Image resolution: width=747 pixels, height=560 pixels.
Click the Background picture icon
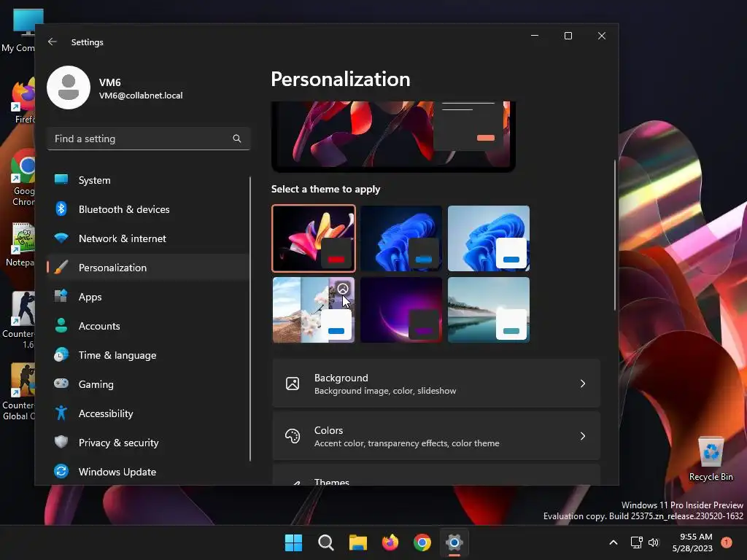coord(293,384)
